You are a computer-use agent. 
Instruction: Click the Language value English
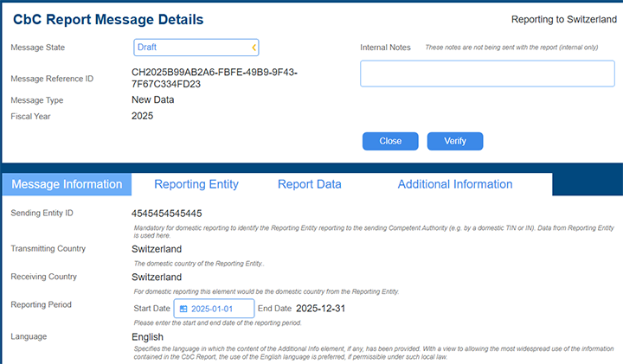147,336
